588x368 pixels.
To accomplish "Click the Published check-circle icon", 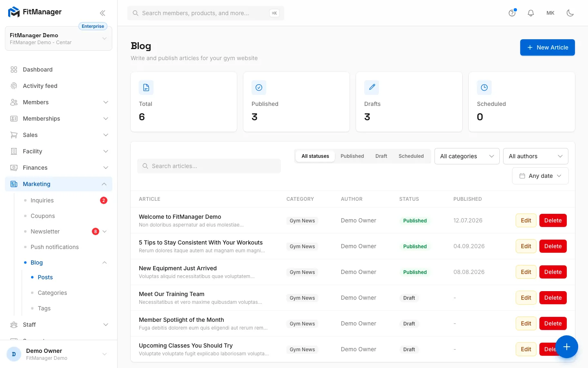I will tap(259, 88).
